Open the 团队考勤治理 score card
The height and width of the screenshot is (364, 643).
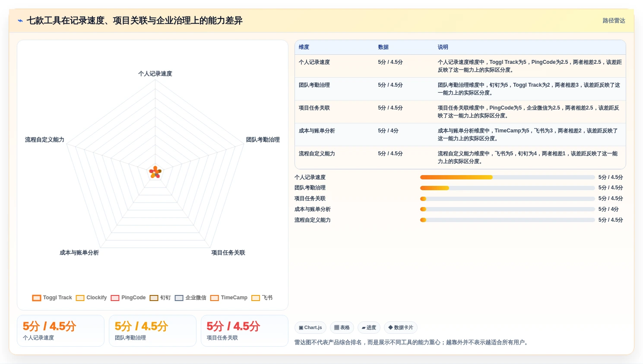coord(153,331)
